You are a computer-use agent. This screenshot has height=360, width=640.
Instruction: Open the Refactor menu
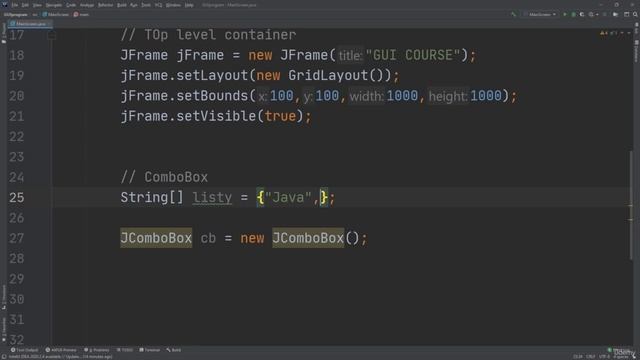coord(105,5)
